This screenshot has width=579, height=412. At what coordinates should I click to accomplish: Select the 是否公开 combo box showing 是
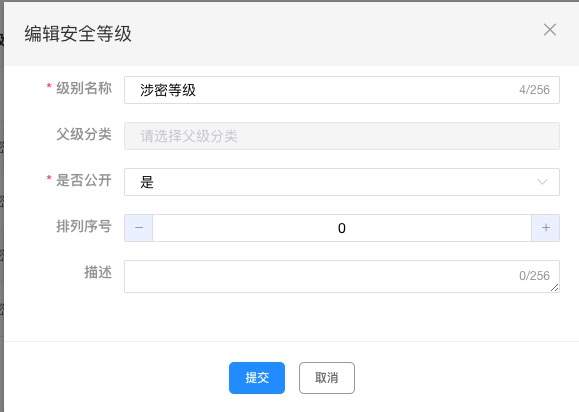click(342, 182)
